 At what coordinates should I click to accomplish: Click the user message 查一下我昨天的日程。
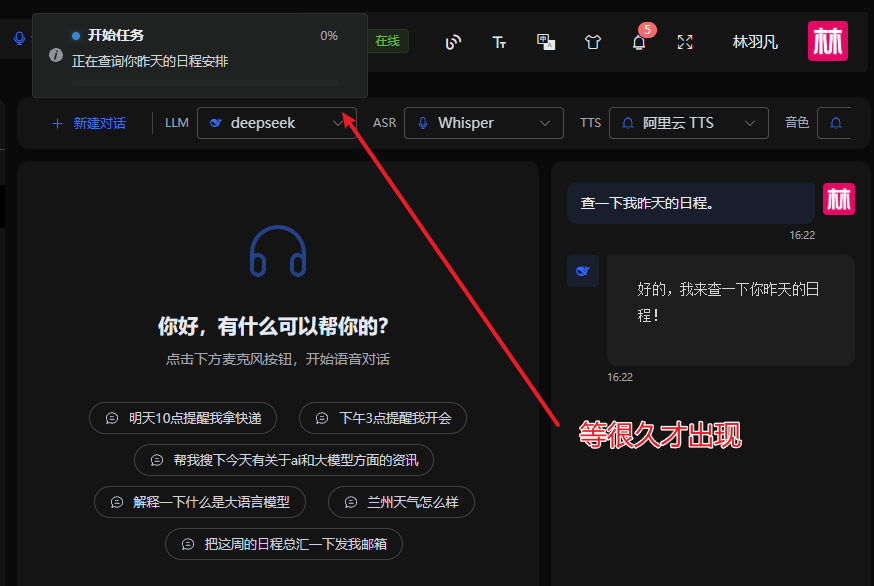click(691, 204)
